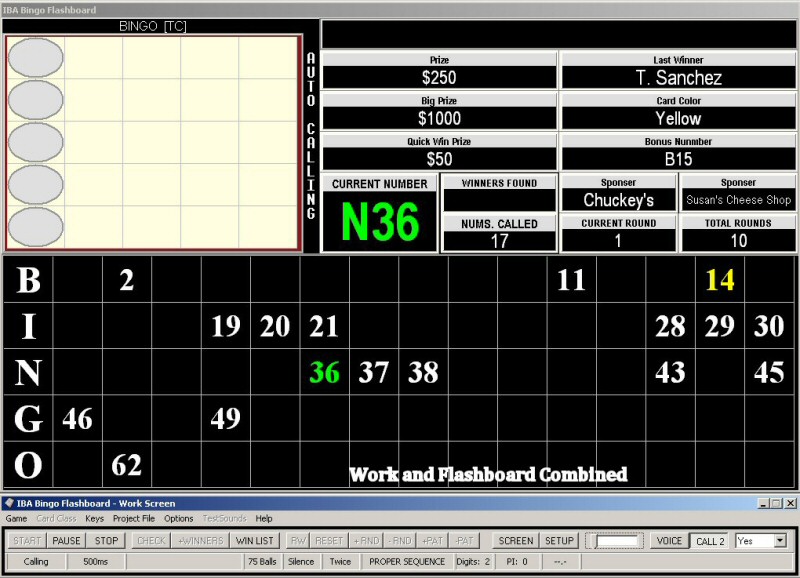Screen dimensions: 800x578
Task: Click the RW rewind control
Action: point(297,540)
